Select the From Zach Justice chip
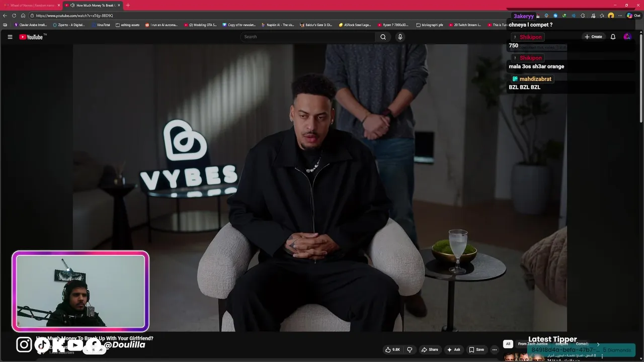Image resolution: width=644 pixels, height=362 pixels. 533,344
